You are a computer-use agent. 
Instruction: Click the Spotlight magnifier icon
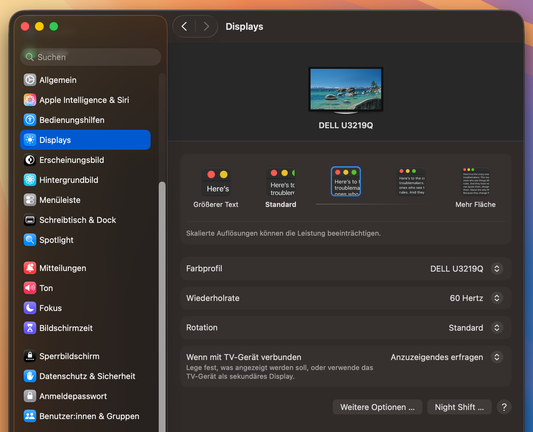30,240
